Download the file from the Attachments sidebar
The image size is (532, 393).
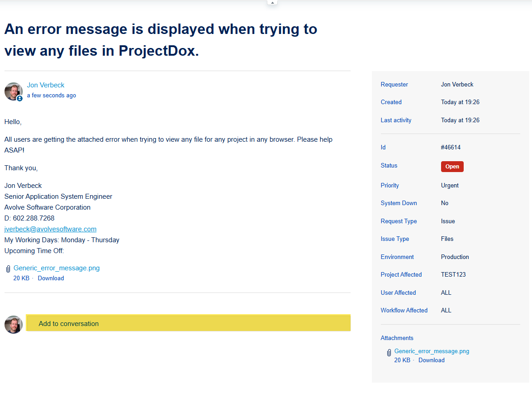[431, 360]
